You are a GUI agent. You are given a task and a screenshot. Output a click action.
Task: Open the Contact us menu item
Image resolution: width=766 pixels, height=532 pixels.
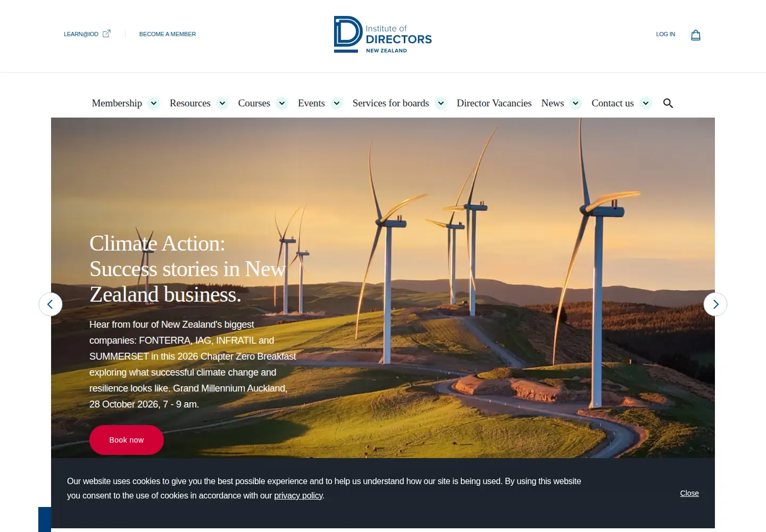[613, 103]
